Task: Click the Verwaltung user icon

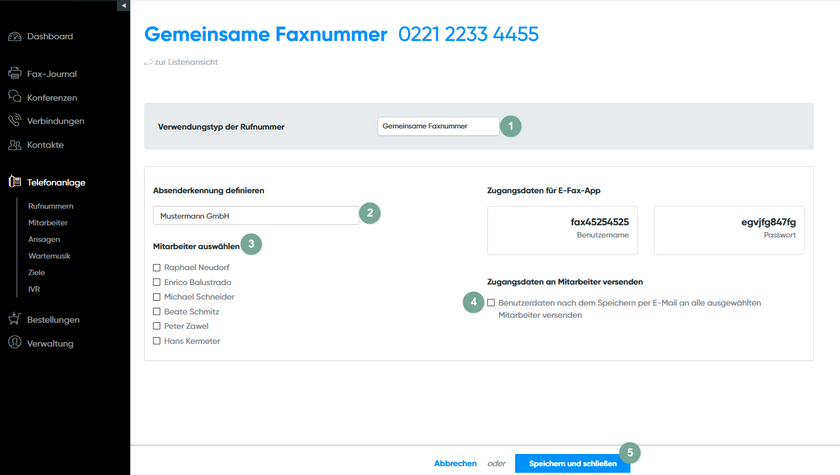Action: [14, 342]
